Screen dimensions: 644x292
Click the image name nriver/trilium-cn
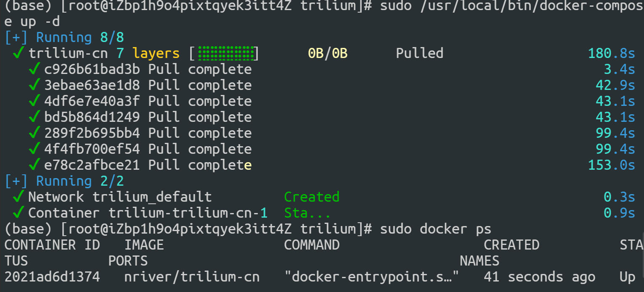point(192,277)
